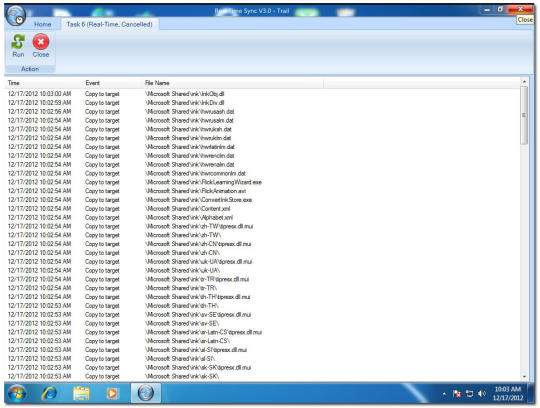Select the FlickAnimation.avi log row
Image resolution: width=540 pixels, height=408 pixels.
pyautogui.click(x=263, y=191)
